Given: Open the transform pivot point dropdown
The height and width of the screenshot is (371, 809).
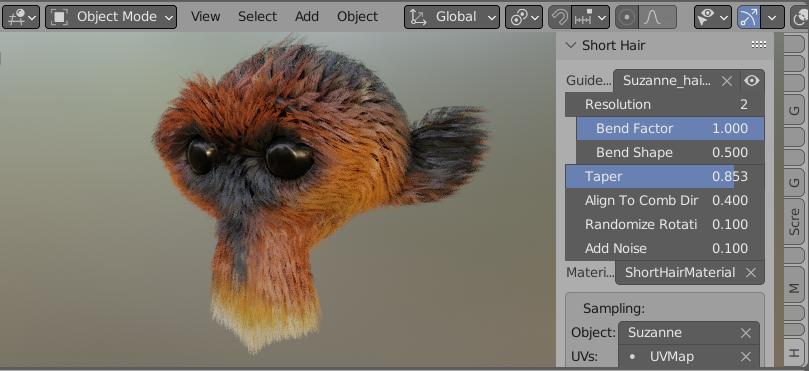Looking at the screenshot, I should pyautogui.click(x=524, y=17).
